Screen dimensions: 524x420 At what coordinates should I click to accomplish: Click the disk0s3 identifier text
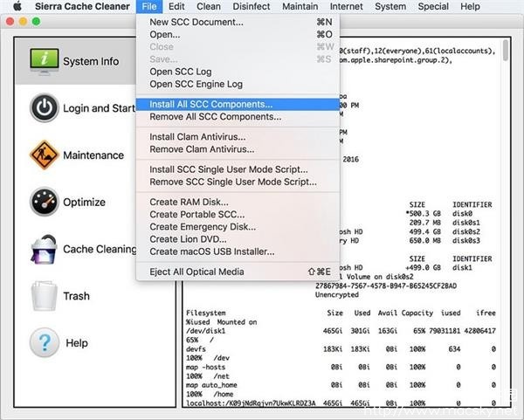click(x=466, y=241)
